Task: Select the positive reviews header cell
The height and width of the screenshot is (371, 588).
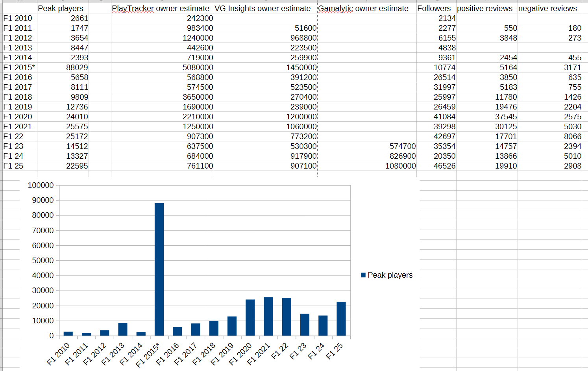Action: click(487, 8)
